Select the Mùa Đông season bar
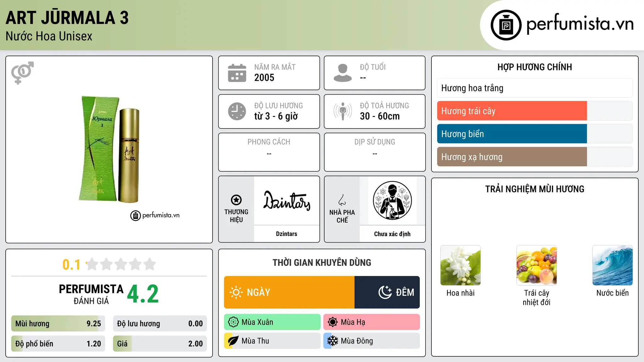644x362 pixels. [372, 341]
